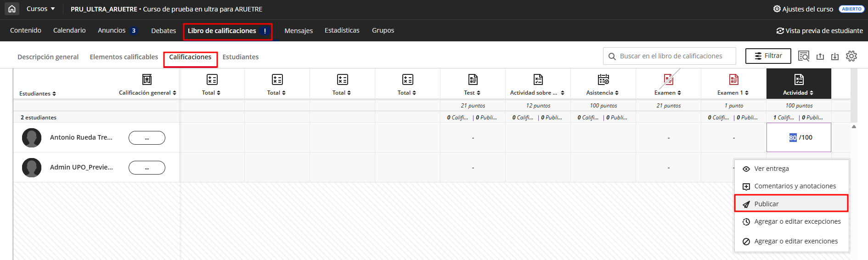Choose Ver entrega menu option

click(x=772, y=169)
